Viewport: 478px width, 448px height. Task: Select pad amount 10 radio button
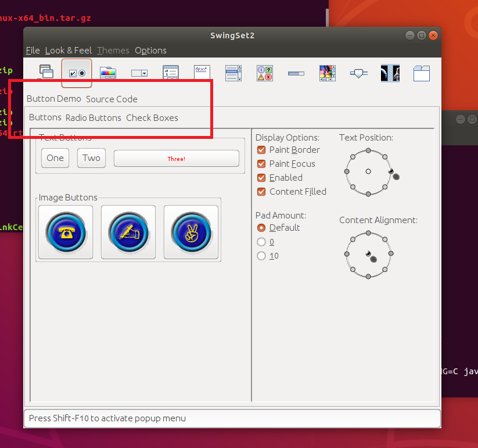click(x=261, y=256)
